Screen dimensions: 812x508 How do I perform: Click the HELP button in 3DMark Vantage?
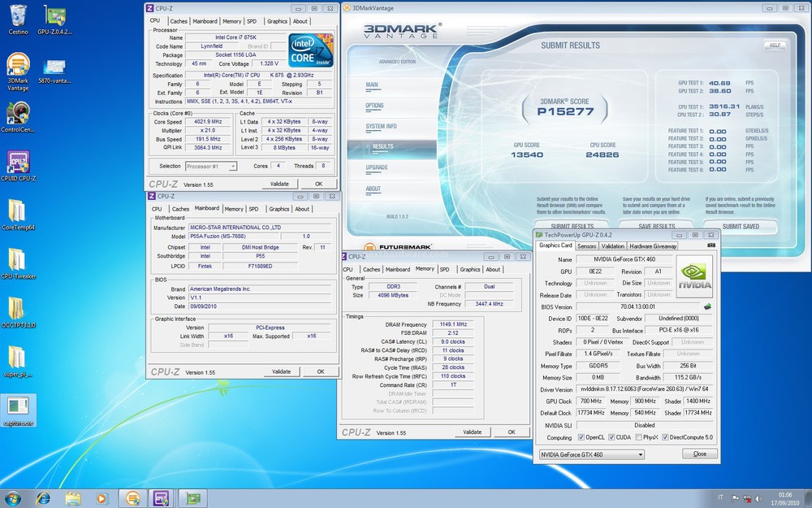775,45
